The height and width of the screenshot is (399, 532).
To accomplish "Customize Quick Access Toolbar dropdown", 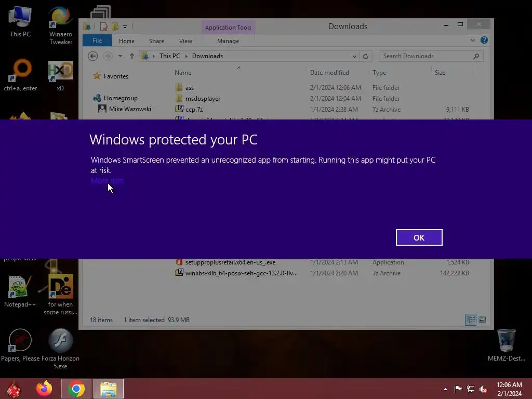I will [125, 26].
